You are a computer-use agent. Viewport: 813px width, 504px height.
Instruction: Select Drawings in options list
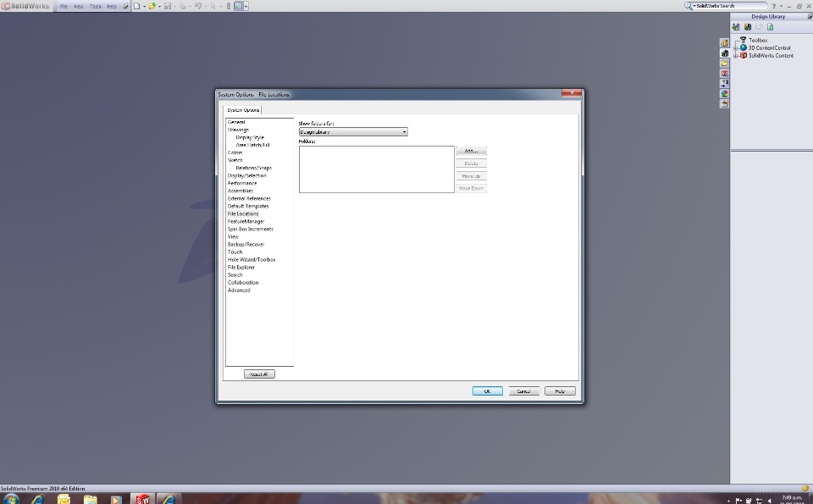(x=238, y=130)
